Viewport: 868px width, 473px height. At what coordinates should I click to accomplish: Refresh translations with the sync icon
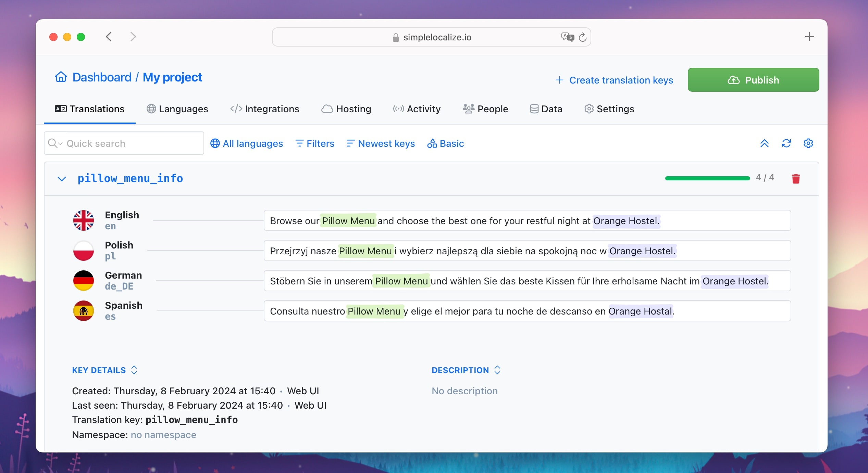click(786, 143)
